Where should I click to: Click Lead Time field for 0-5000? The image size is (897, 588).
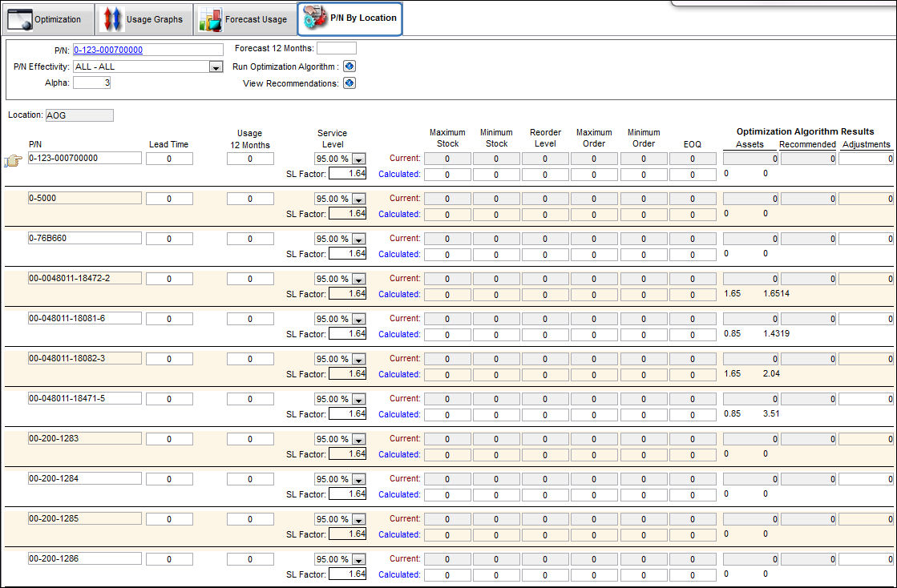(169, 199)
